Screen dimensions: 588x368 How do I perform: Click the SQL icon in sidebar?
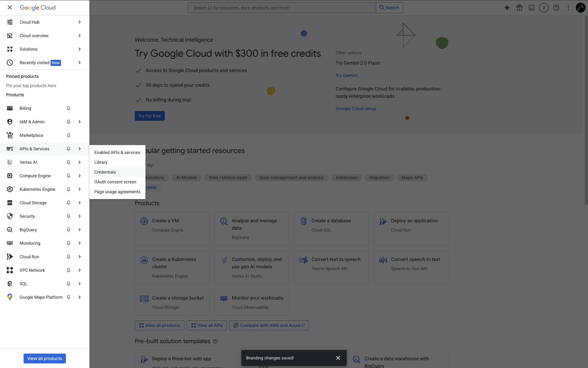click(x=10, y=284)
